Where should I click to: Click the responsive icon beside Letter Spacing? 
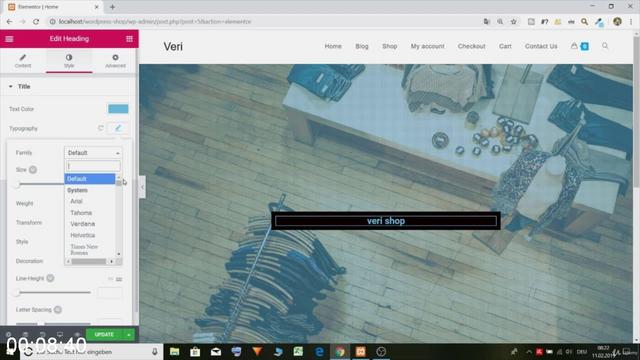(58, 310)
